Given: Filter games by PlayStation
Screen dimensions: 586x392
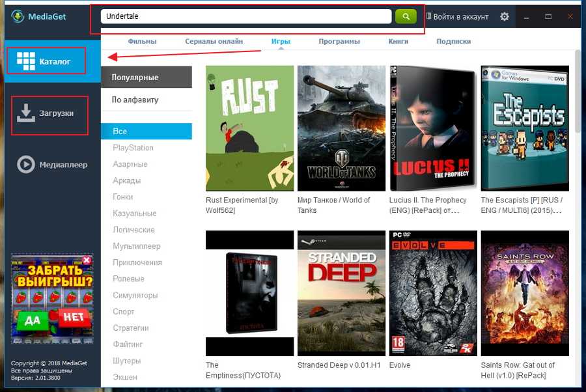Looking at the screenshot, I should pyautogui.click(x=133, y=148).
